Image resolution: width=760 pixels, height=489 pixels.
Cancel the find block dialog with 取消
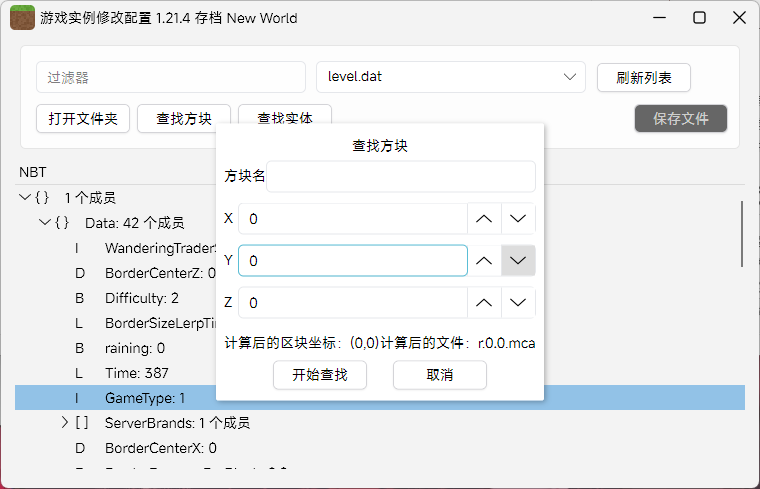coord(439,375)
